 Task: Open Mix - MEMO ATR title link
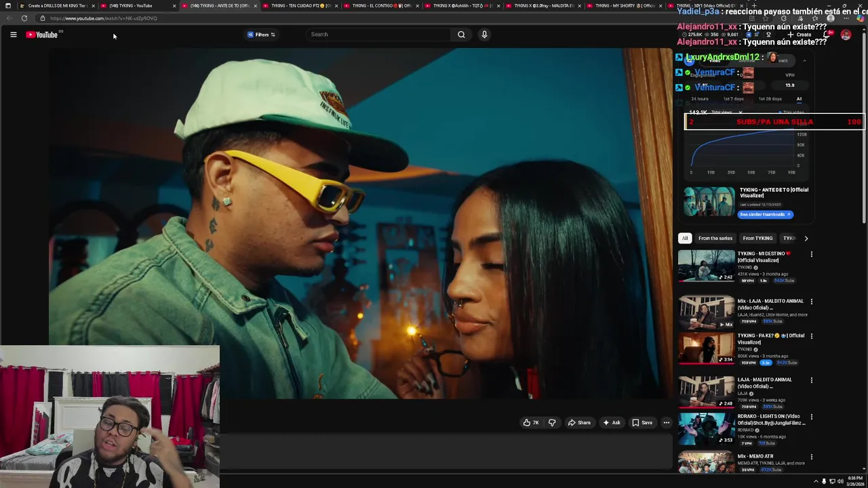coord(755,457)
